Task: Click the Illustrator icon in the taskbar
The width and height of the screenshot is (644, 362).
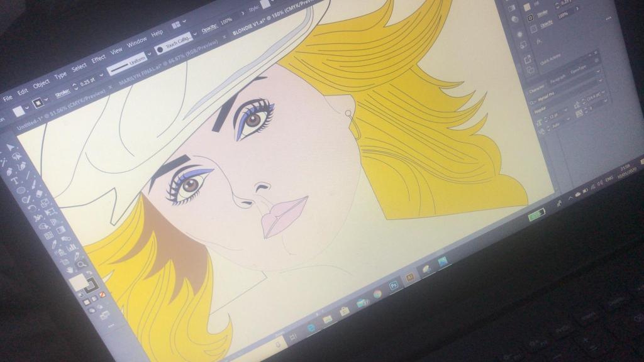Action: tap(409, 278)
